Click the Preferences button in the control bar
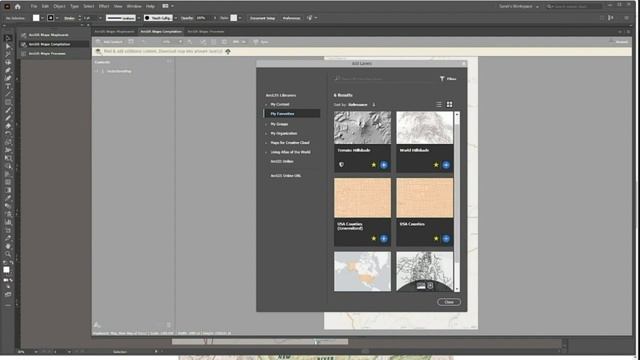Viewport: 640px width, 360px height. (291, 18)
